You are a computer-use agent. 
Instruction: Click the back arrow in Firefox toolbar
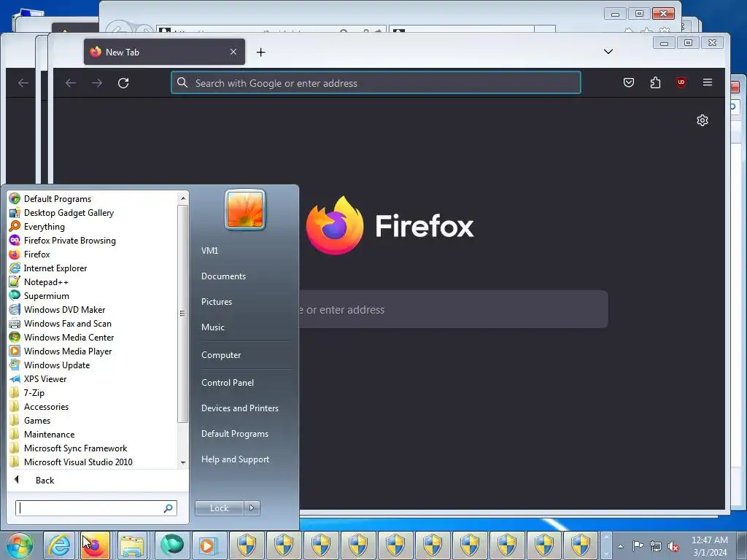pos(71,83)
